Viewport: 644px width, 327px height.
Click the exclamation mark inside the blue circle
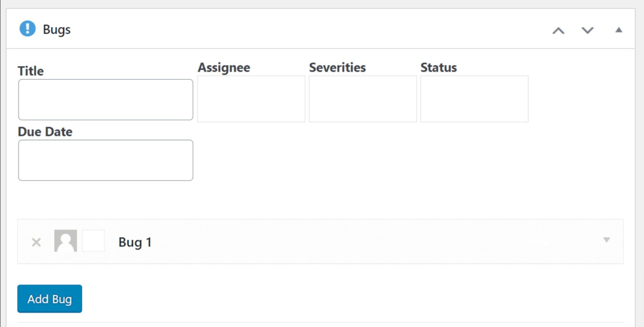pos(27,29)
